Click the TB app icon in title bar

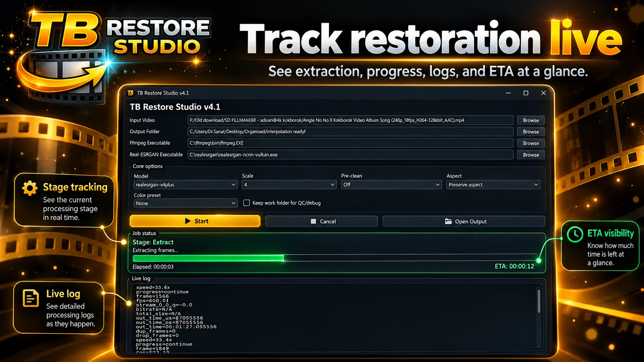point(131,93)
